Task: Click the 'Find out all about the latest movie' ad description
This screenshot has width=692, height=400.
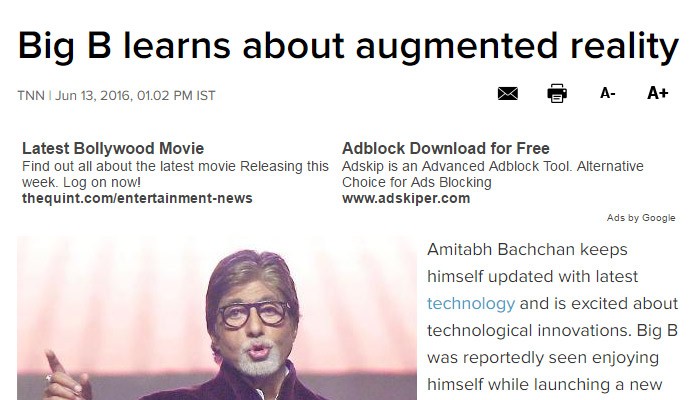Action: click(175, 166)
